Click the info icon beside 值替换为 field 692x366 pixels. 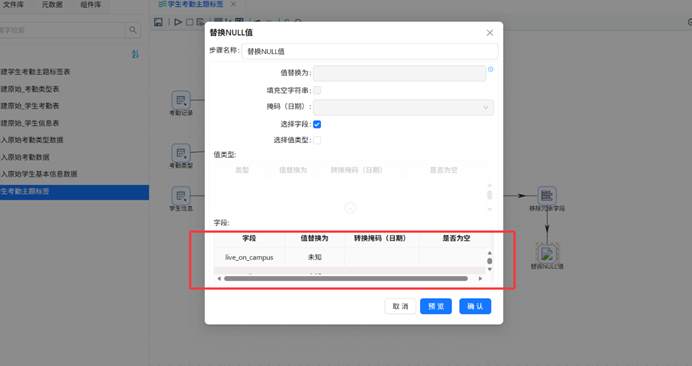coord(490,69)
